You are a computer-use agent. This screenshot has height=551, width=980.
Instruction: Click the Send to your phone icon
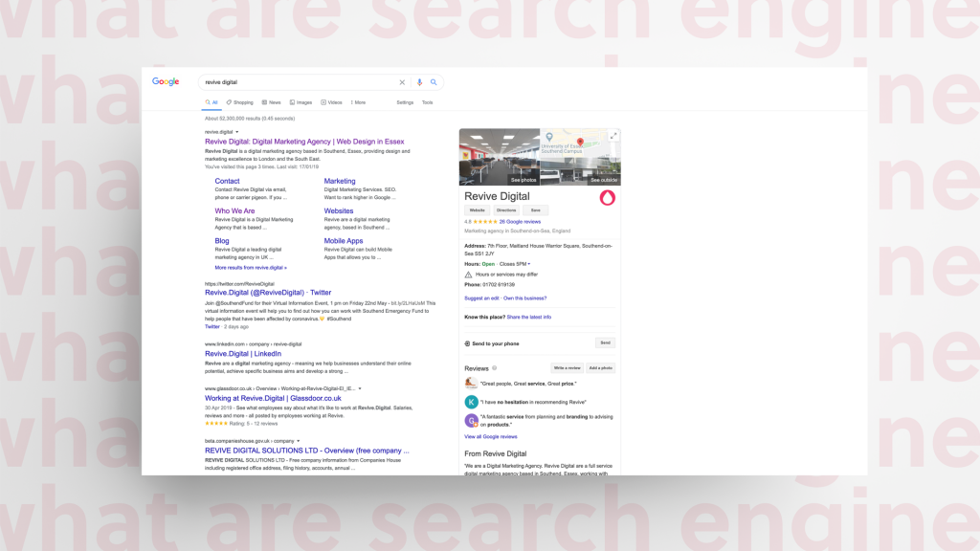[x=467, y=343]
